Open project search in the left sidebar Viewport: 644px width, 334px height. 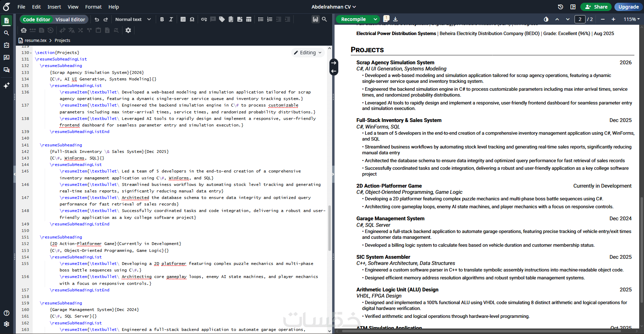coord(7,33)
